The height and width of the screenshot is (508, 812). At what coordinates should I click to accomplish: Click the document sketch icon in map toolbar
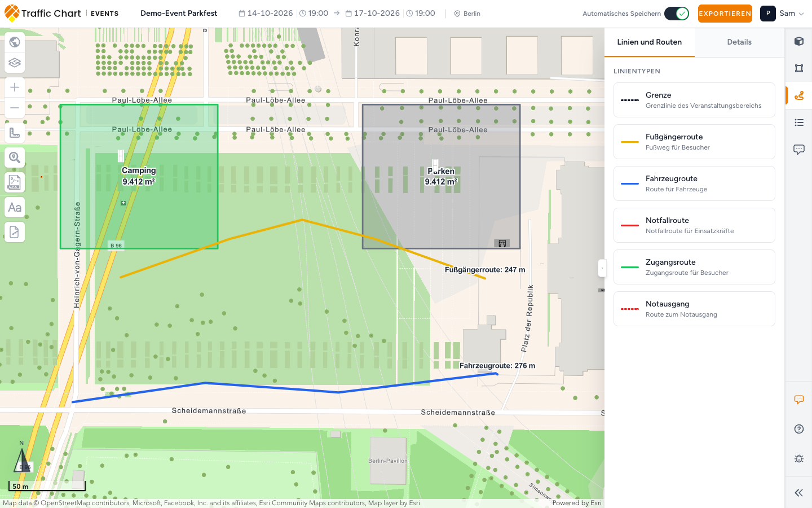tap(15, 232)
